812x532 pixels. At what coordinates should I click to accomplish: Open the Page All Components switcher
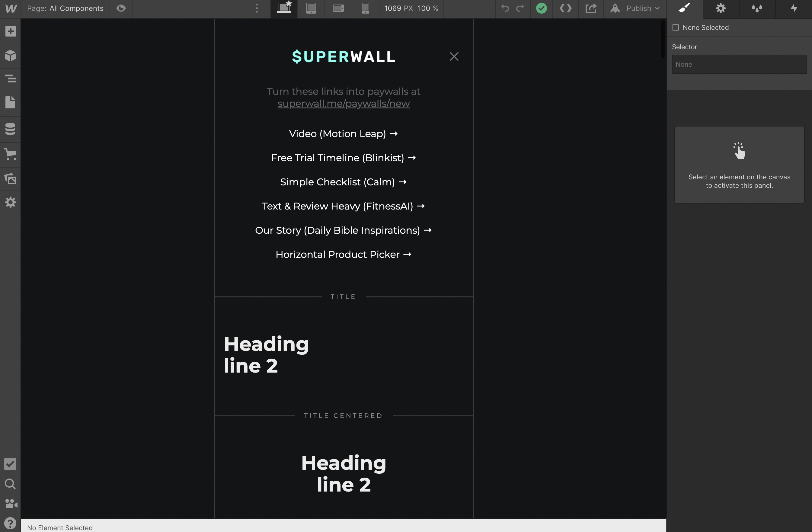[65, 8]
